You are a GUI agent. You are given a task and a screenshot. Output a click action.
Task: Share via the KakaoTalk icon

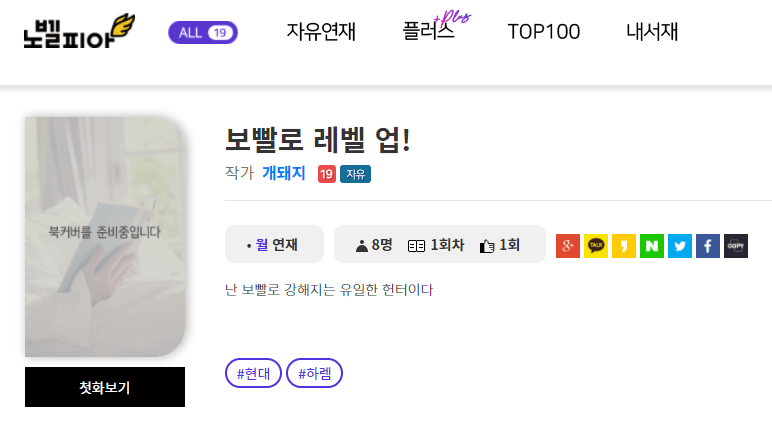596,246
